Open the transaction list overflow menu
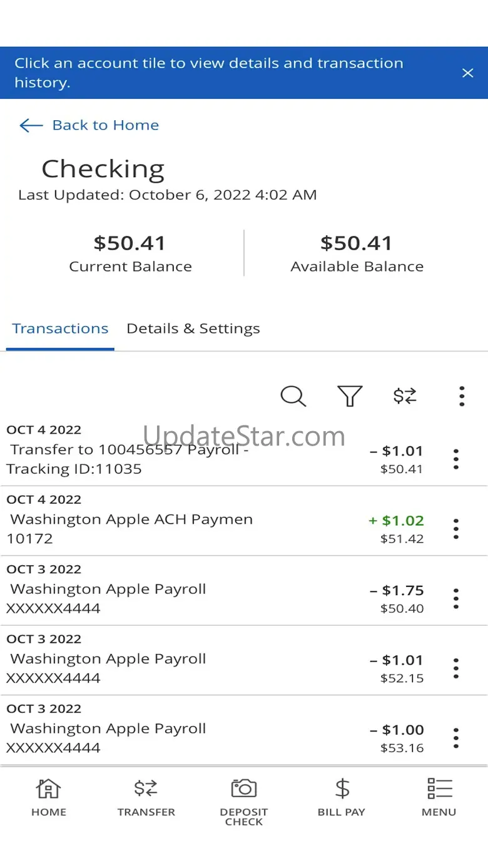The height and width of the screenshot is (868, 488). click(462, 396)
